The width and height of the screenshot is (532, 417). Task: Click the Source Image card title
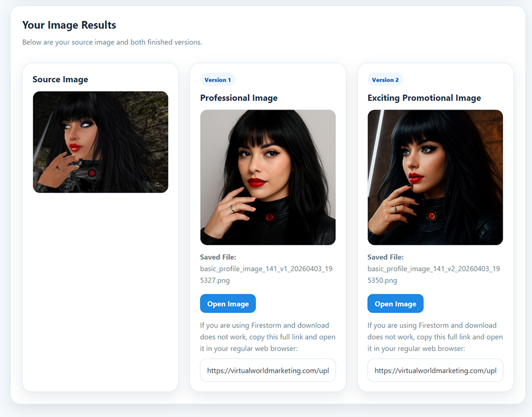pos(60,80)
